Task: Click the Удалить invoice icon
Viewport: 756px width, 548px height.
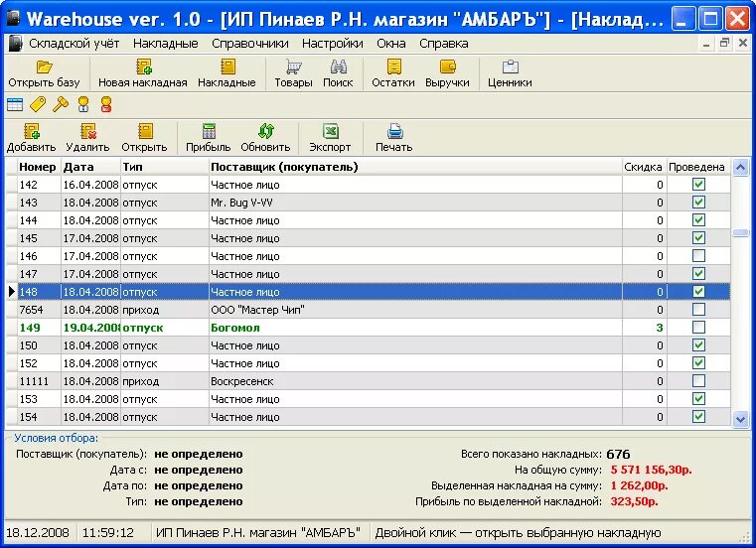Action: (88, 131)
